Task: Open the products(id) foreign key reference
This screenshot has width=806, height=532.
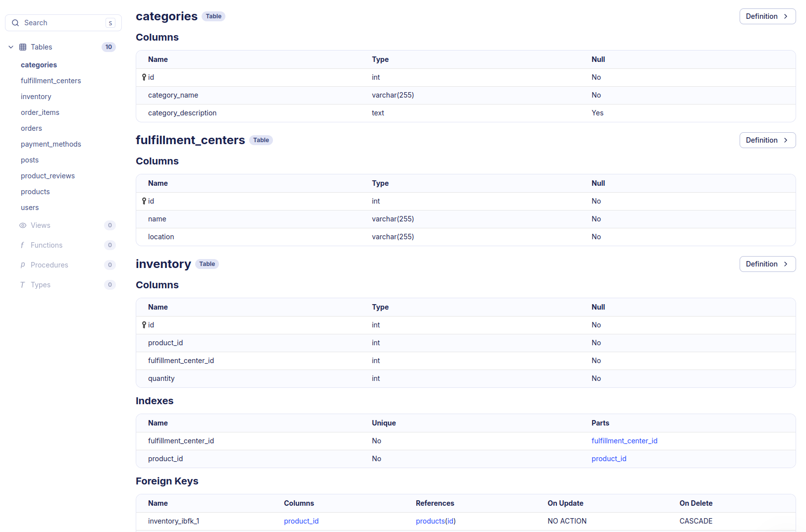Action: tap(435, 521)
